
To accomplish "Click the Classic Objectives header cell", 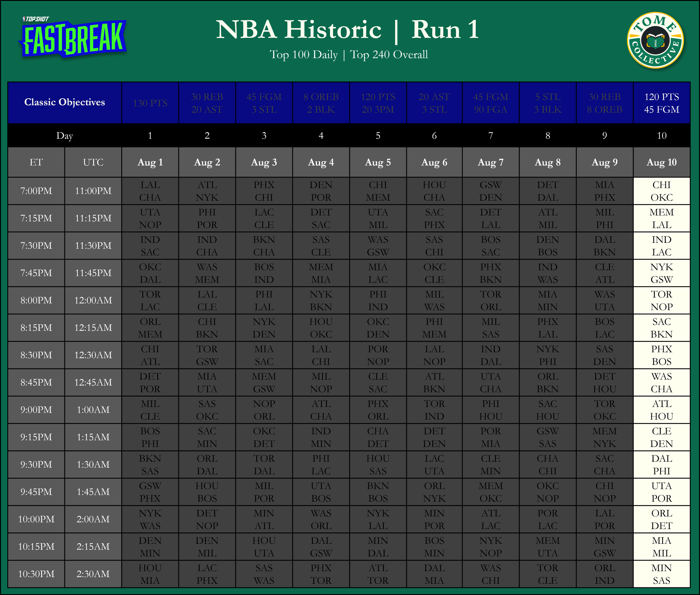I will [64, 102].
